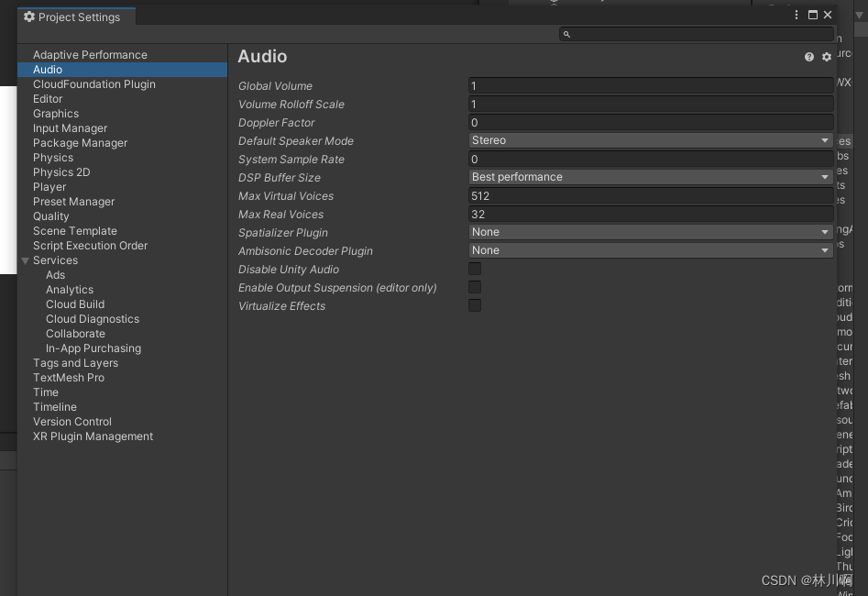Screen dimensions: 868x596
Task: Open the In-App Purchasing service settings
Action: (93, 348)
